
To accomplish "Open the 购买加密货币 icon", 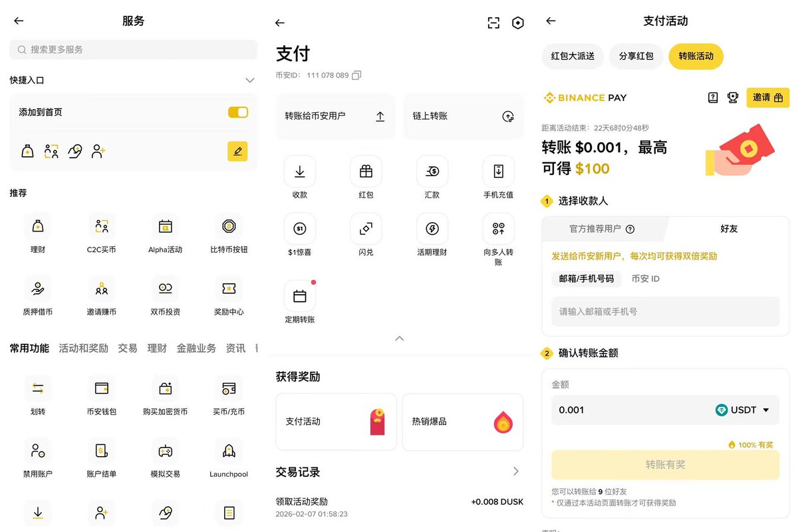I will point(165,388).
